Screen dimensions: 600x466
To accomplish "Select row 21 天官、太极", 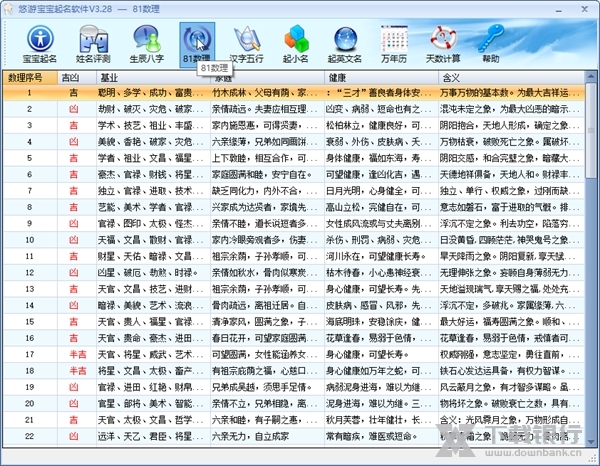I will tap(294, 420).
